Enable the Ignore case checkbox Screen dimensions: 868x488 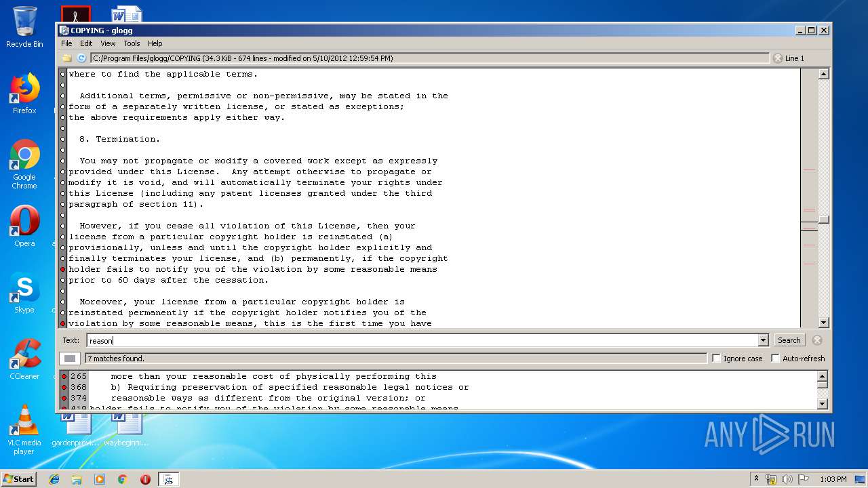tap(716, 359)
